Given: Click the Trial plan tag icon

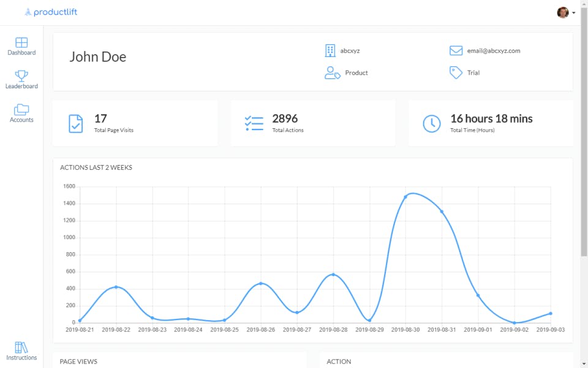Looking at the screenshot, I should [x=456, y=72].
